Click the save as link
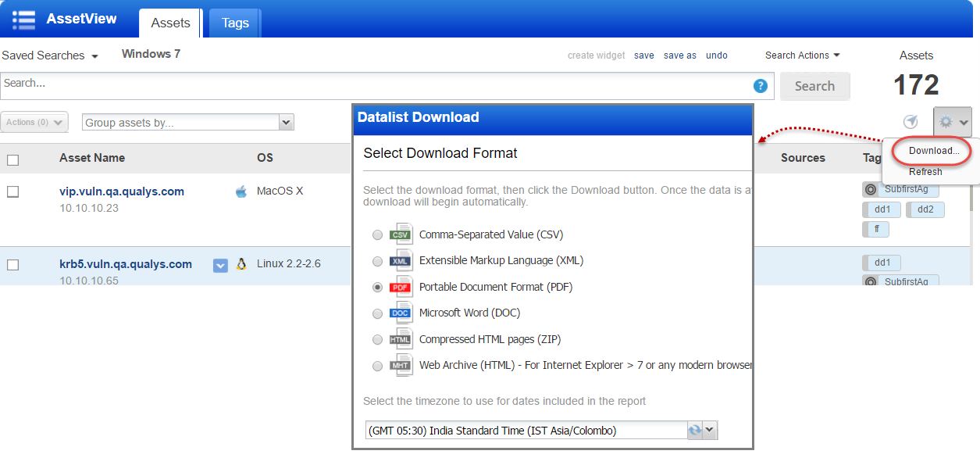 680,55
